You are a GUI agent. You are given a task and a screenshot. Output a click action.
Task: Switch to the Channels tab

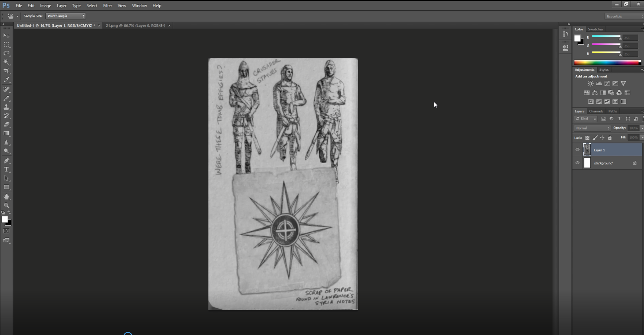597,111
